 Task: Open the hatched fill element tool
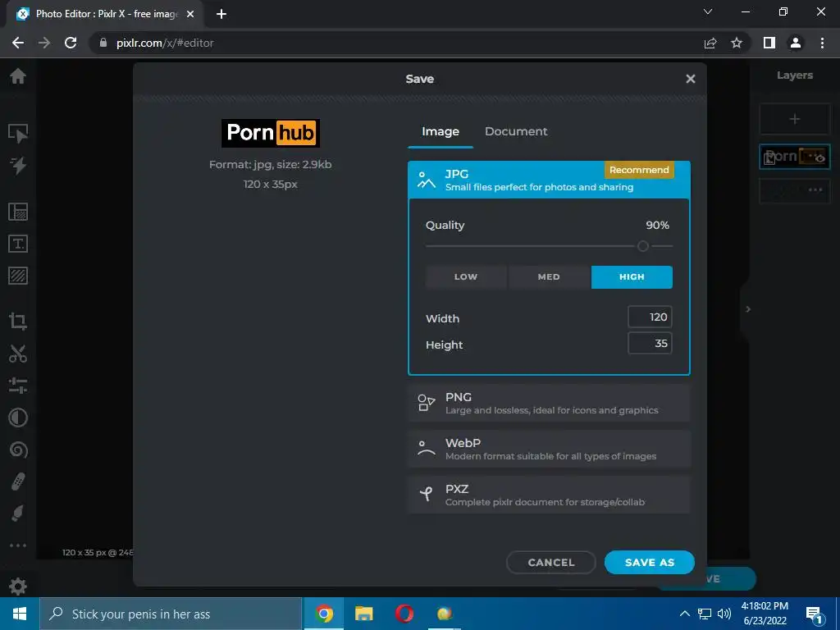18,276
